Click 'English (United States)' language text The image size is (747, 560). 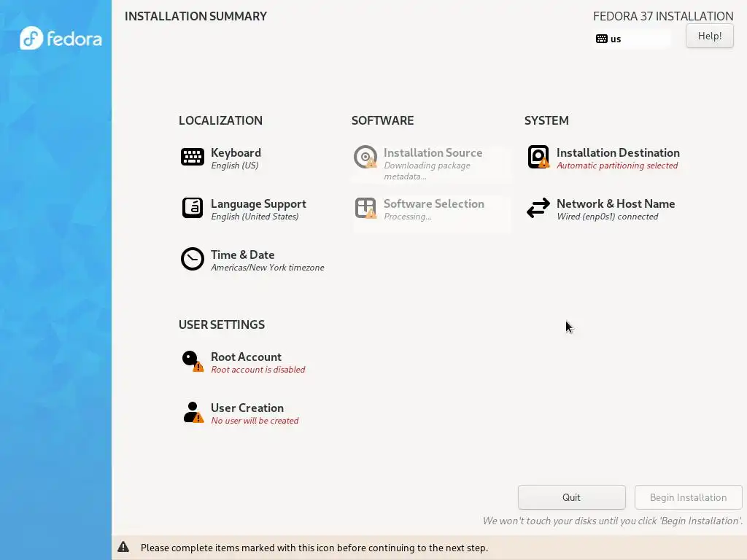pos(255,217)
